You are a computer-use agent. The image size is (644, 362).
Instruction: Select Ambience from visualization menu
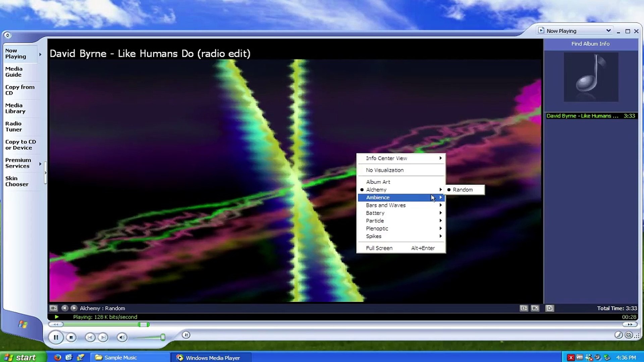[x=400, y=197]
